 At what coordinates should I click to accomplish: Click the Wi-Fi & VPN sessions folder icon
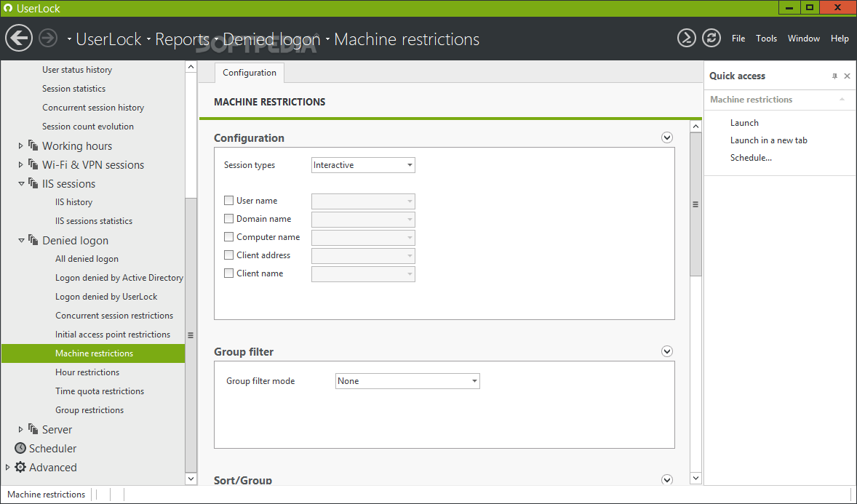tap(33, 164)
